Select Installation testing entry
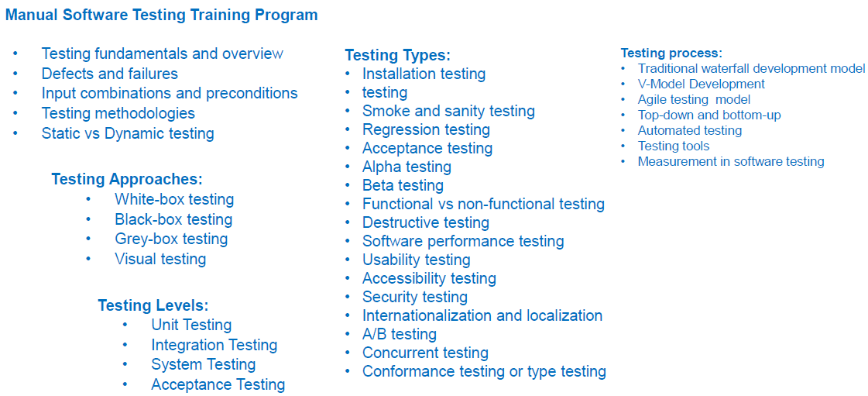The width and height of the screenshot is (868, 396). tap(424, 74)
